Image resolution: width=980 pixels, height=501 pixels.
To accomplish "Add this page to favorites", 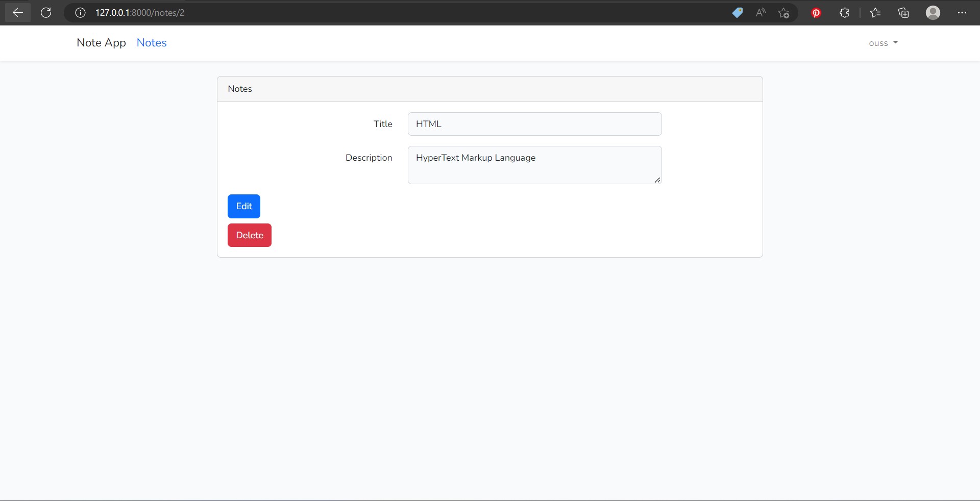I will coord(784,13).
